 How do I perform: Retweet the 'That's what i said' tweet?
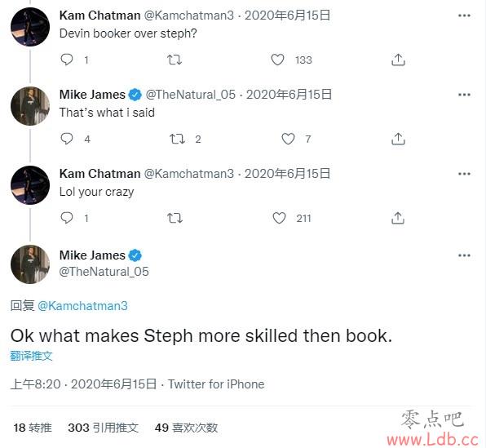pyautogui.click(x=177, y=139)
